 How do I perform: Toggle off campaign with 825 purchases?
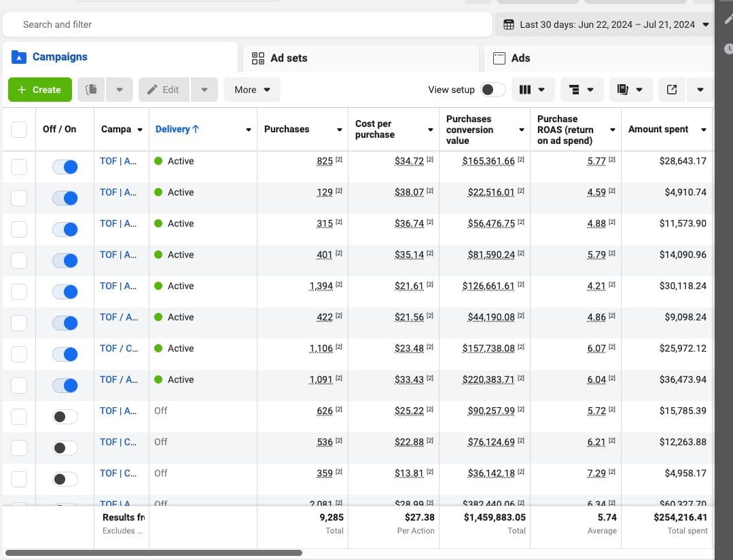[65, 167]
